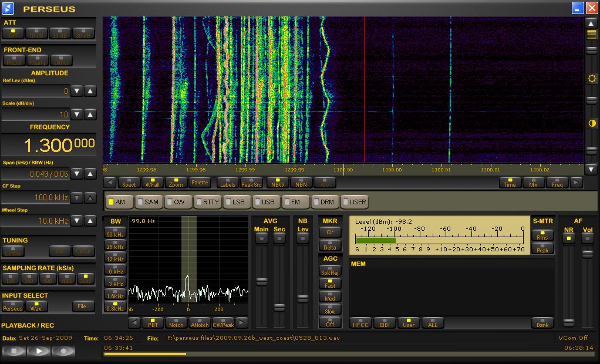Click the Peak S-meter mode button
This screenshot has height=364, width=600.
542,248
